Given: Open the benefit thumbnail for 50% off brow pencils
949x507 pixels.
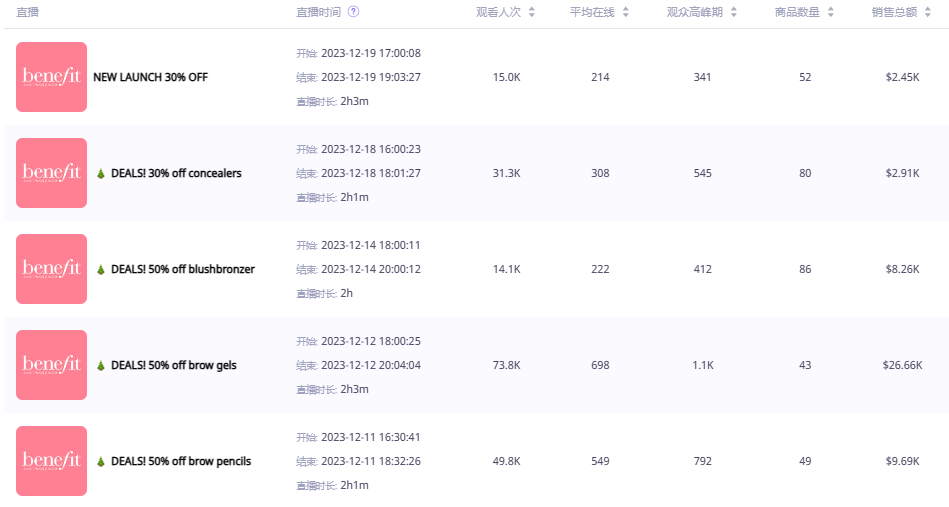Looking at the screenshot, I should pyautogui.click(x=51, y=461).
